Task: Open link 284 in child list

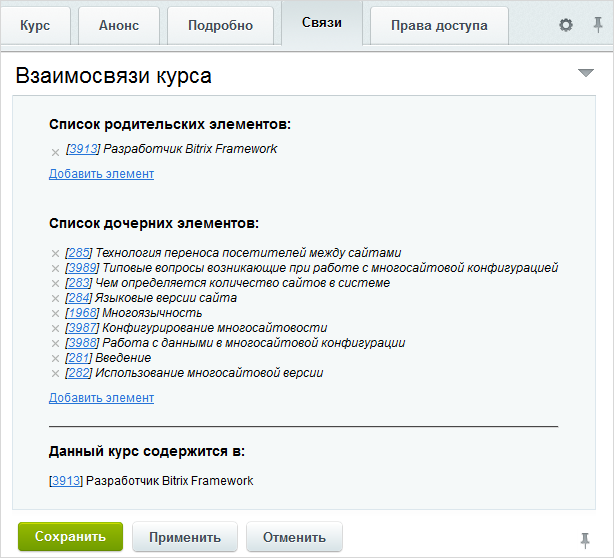Action: tap(79, 298)
